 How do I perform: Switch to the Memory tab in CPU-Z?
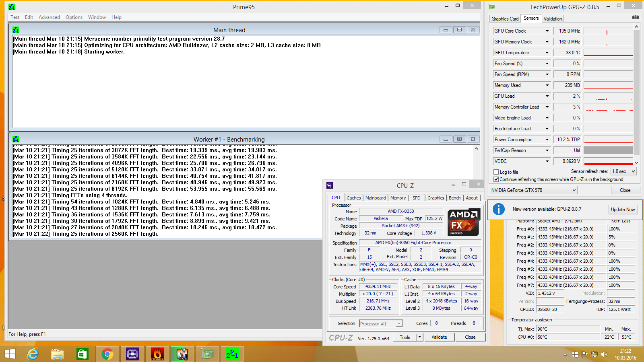click(x=398, y=198)
